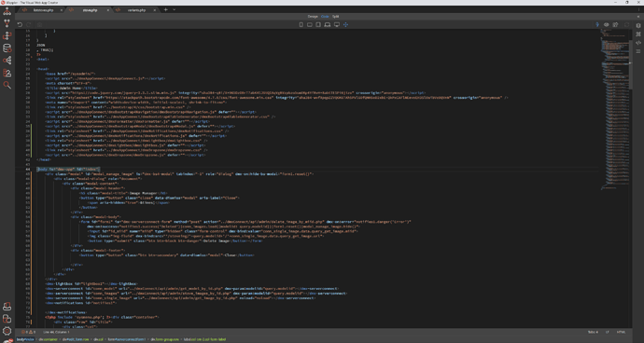Open the Server Connect icon in sidebar
This screenshot has width=644, height=343.
coord(7,61)
